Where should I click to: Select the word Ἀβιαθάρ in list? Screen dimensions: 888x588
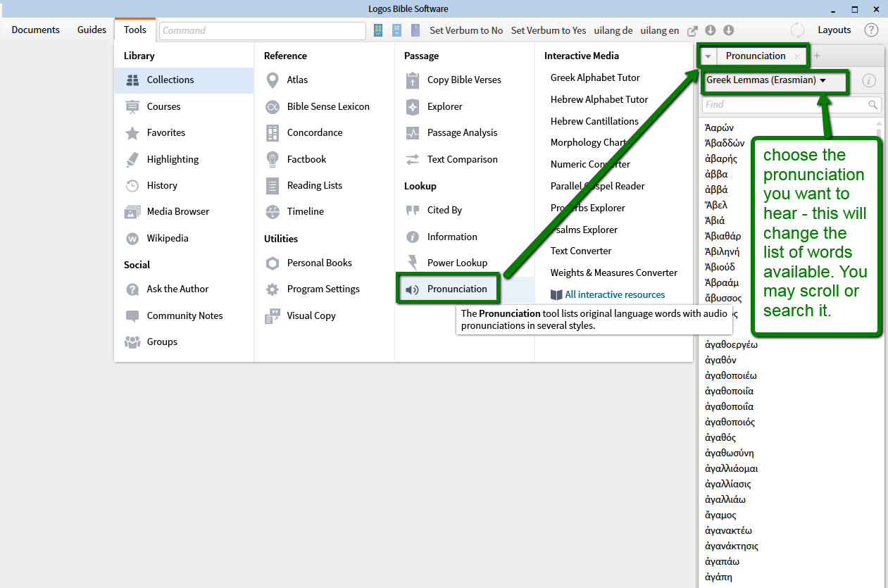tap(723, 236)
